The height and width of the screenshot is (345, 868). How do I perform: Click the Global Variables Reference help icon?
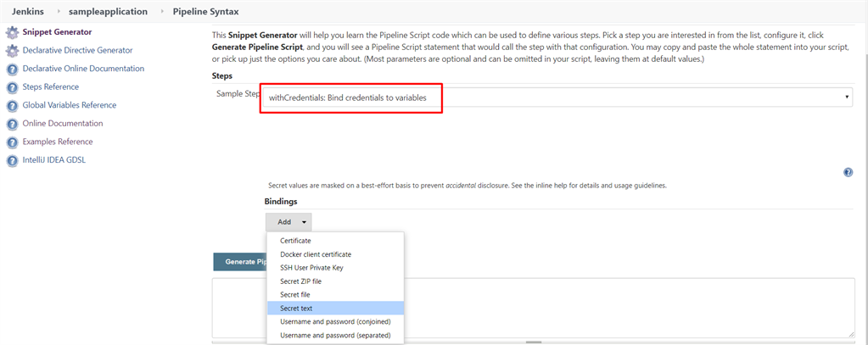(x=12, y=106)
